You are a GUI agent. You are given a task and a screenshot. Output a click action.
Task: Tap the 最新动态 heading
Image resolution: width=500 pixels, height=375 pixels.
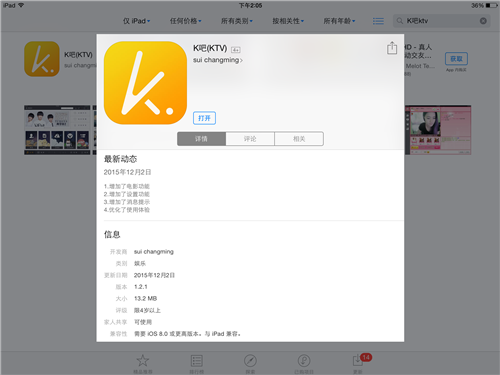[x=120, y=159]
